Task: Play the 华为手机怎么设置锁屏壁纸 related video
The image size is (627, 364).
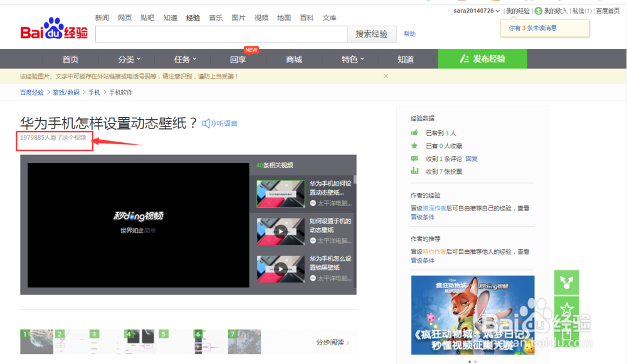Action: (280, 269)
